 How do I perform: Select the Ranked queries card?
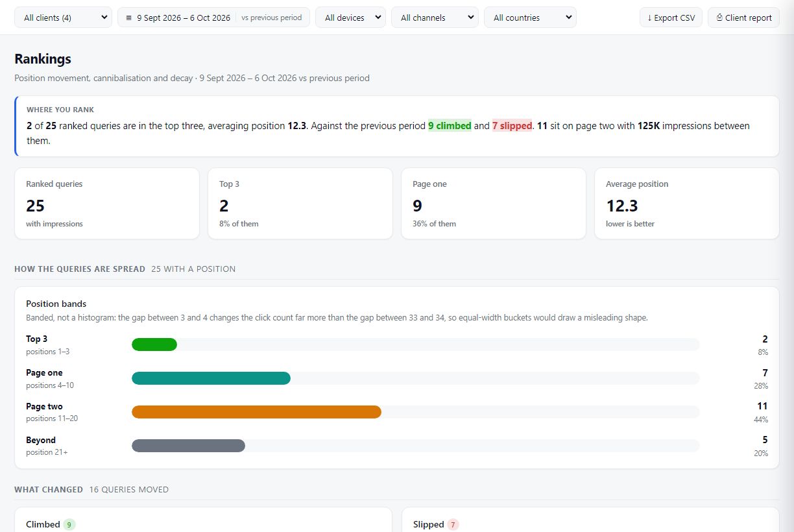tap(107, 204)
